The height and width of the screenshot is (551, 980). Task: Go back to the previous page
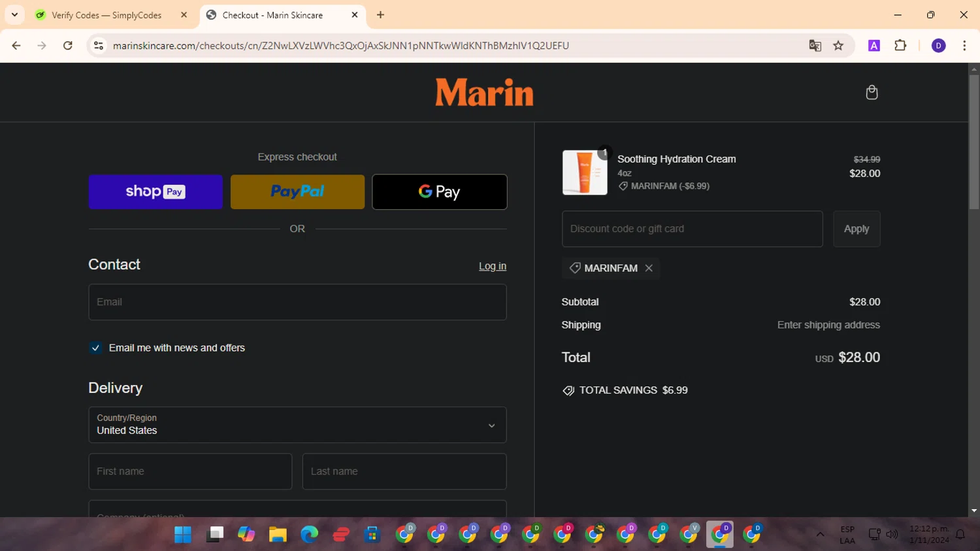click(x=16, y=46)
